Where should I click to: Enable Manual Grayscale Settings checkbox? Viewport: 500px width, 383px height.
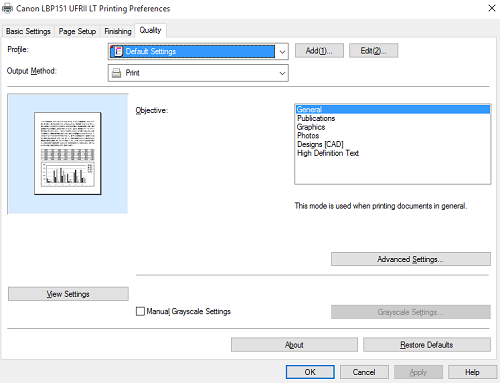tap(140, 311)
